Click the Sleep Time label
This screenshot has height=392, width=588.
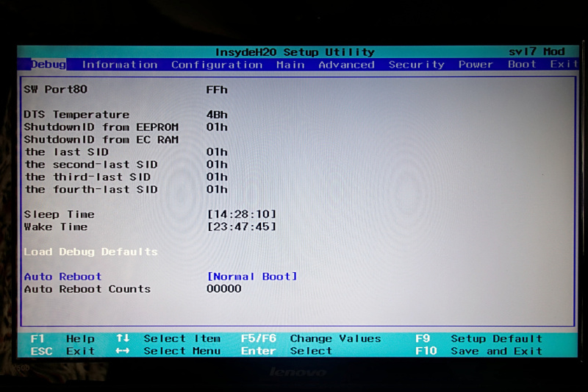click(x=60, y=214)
